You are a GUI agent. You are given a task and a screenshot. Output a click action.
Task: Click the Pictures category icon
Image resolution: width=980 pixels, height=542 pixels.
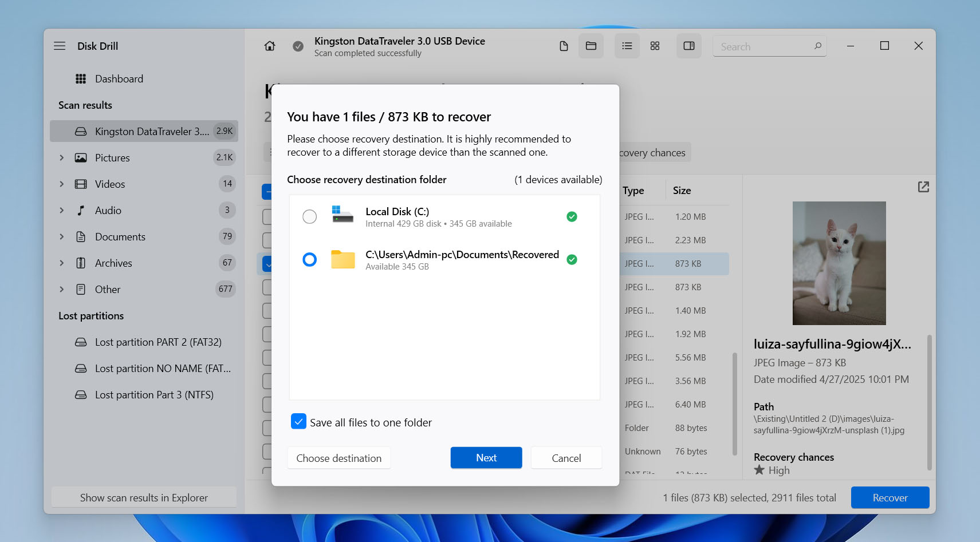(81, 158)
